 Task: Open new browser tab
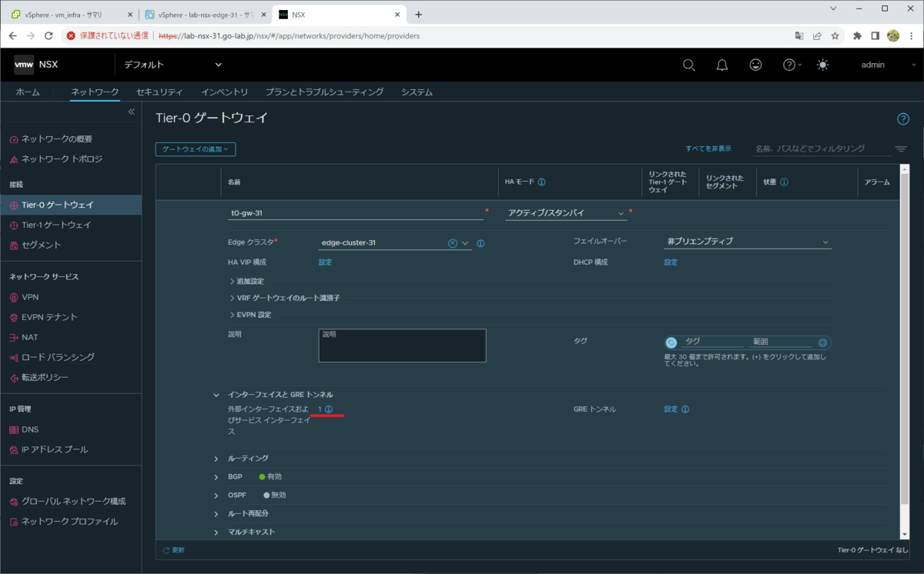click(x=419, y=14)
